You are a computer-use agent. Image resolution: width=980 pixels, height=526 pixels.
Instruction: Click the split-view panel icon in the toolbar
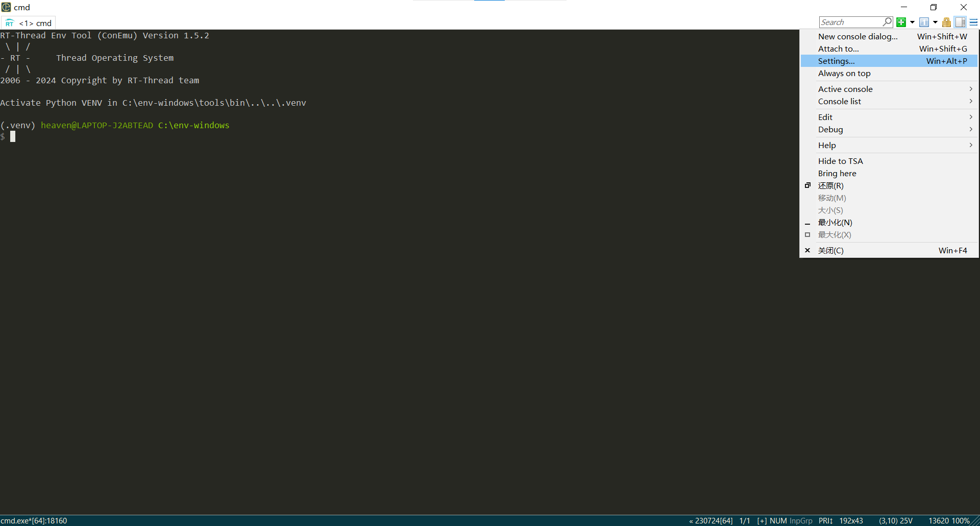coord(961,22)
